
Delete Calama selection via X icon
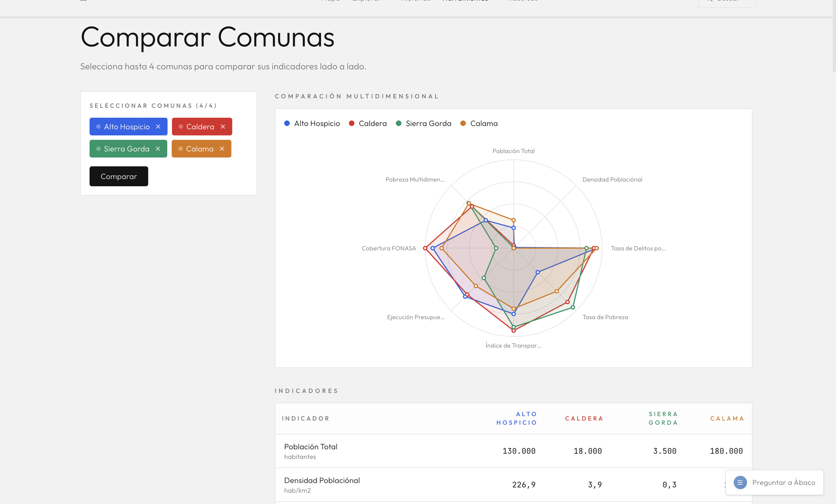click(x=222, y=149)
